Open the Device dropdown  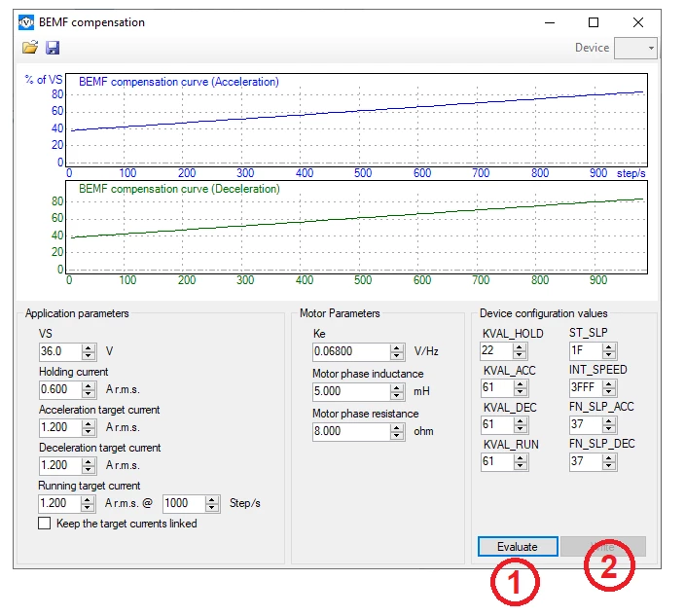pos(635,48)
